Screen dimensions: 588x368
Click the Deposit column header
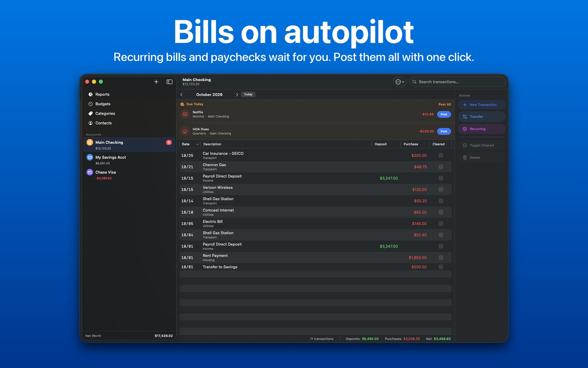click(381, 144)
